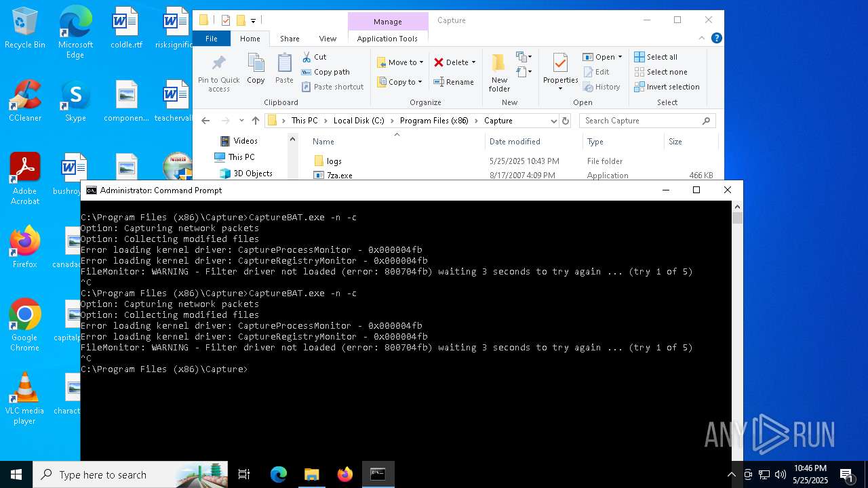
Task: Open Explorer Help question mark icon
Action: click(716, 39)
